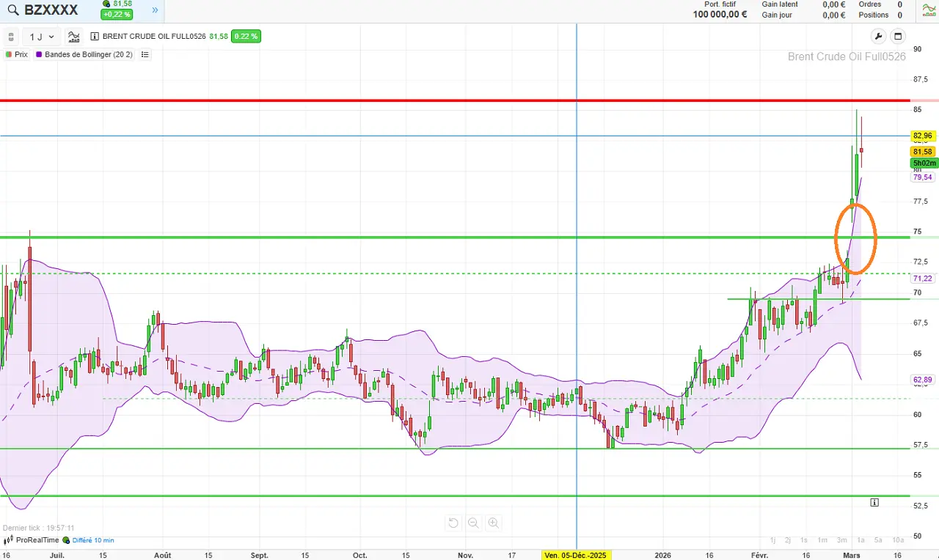The width and height of the screenshot is (939, 560).
Task: Toggle the Bandes de Bollinger indicator legend
Action: (x=84, y=54)
